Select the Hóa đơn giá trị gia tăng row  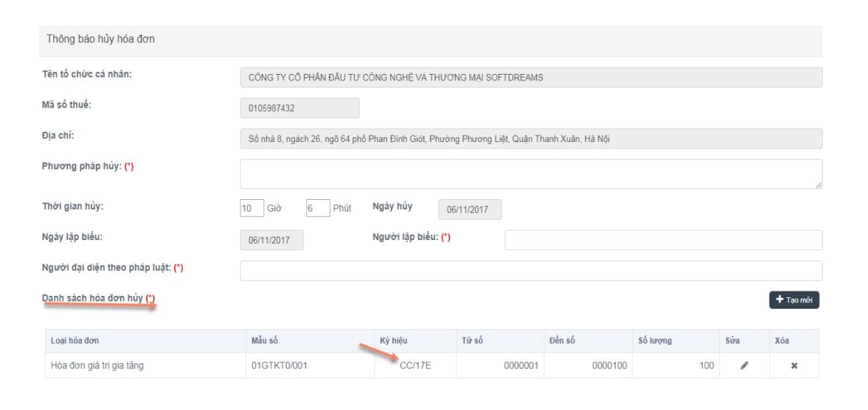97,366
